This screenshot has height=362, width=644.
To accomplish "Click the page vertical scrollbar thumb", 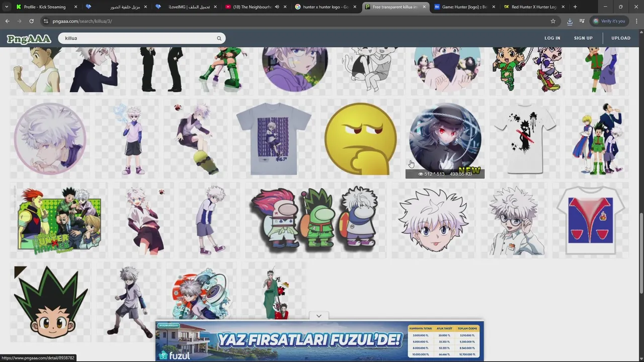I will pyautogui.click(x=641, y=253).
